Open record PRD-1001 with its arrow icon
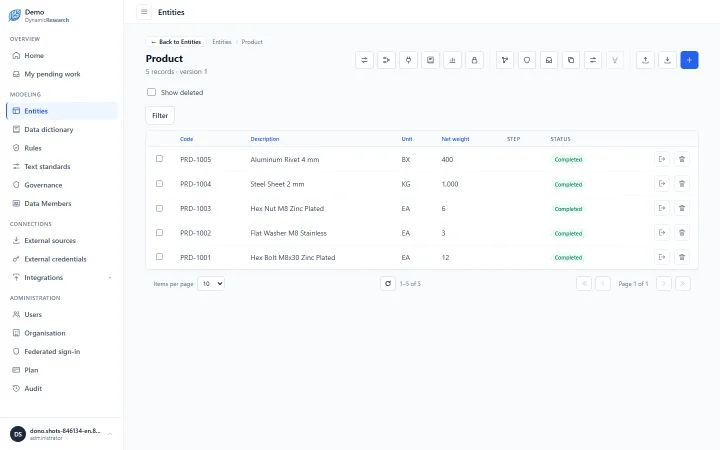The image size is (720, 450). [x=662, y=257]
